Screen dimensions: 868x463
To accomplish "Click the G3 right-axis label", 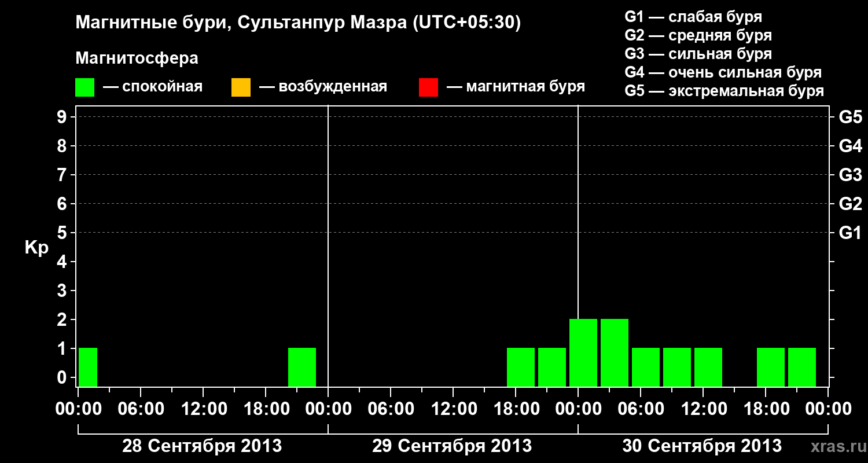I will click(851, 175).
